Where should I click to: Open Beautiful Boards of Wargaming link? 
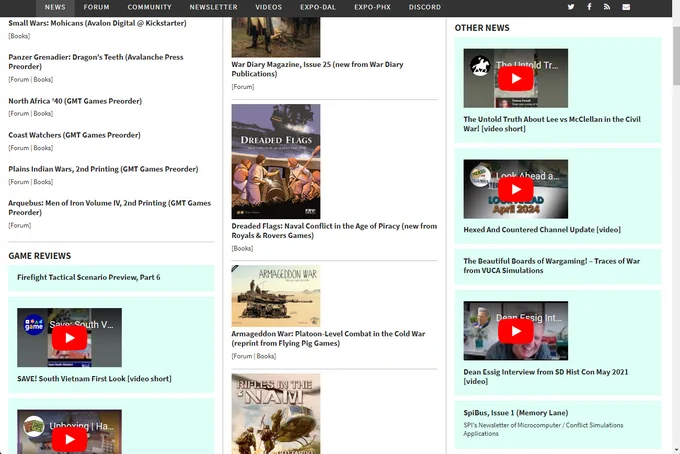pos(551,265)
